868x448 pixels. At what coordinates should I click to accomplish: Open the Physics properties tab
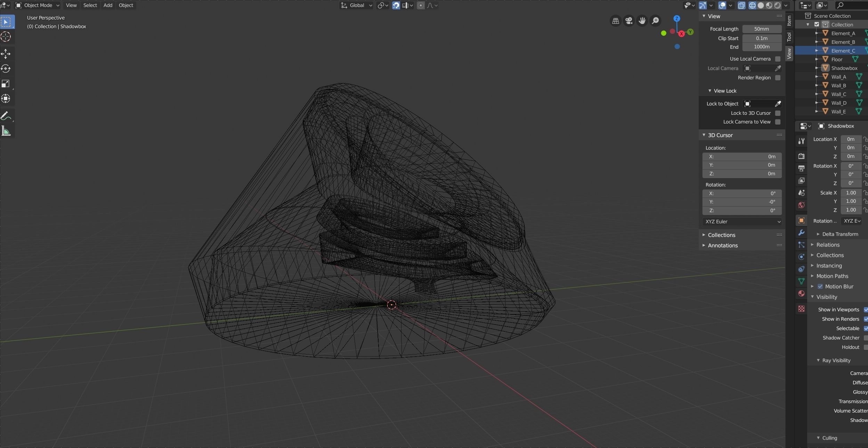[x=801, y=257]
